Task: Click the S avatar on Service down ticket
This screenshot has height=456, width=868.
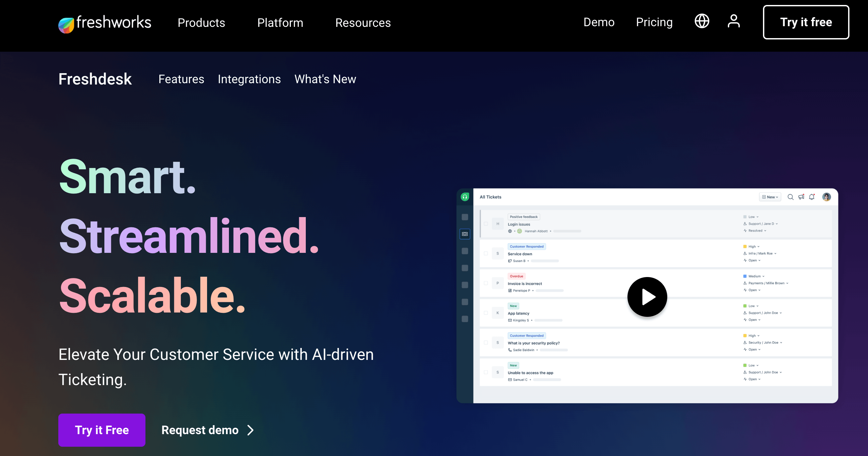Action: click(x=498, y=254)
